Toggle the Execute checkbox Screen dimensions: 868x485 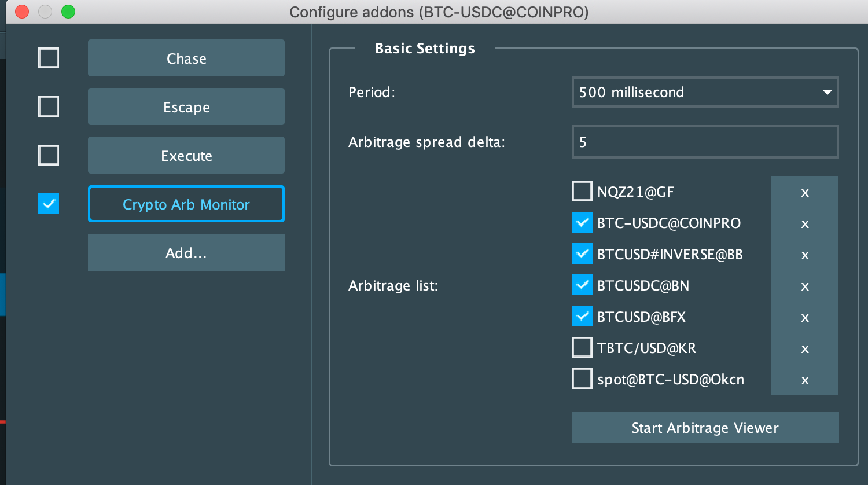point(48,155)
